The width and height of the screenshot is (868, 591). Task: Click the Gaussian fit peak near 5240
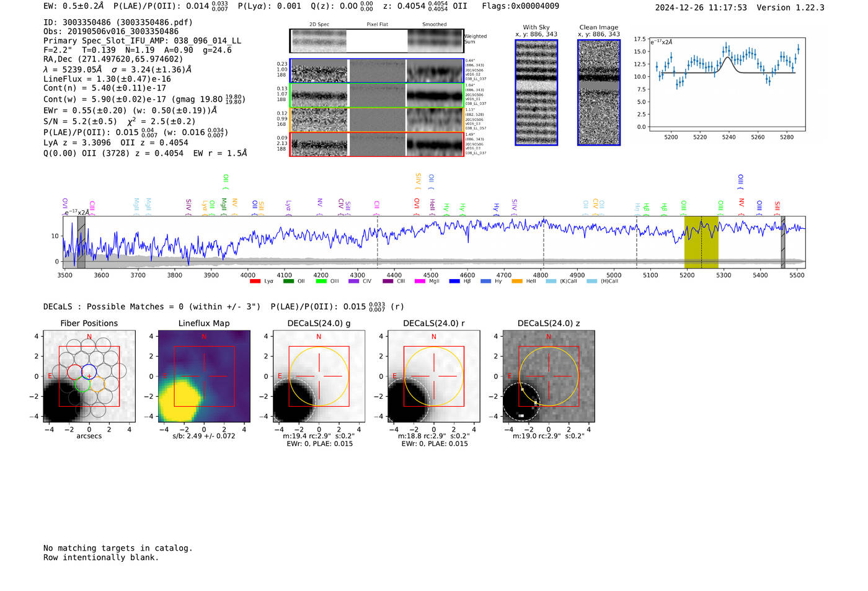(728, 58)
